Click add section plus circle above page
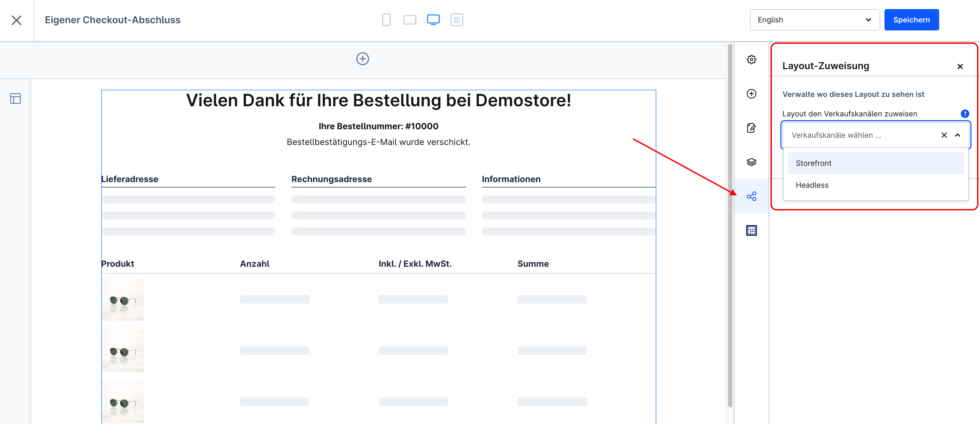Image resolution: width=980 pixels, height=424 pixels. [362, 59]
